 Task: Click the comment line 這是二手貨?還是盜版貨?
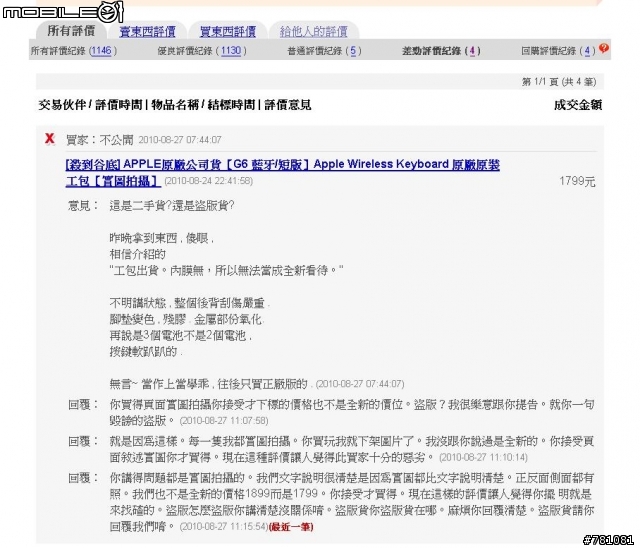click(x=171, y=205)
